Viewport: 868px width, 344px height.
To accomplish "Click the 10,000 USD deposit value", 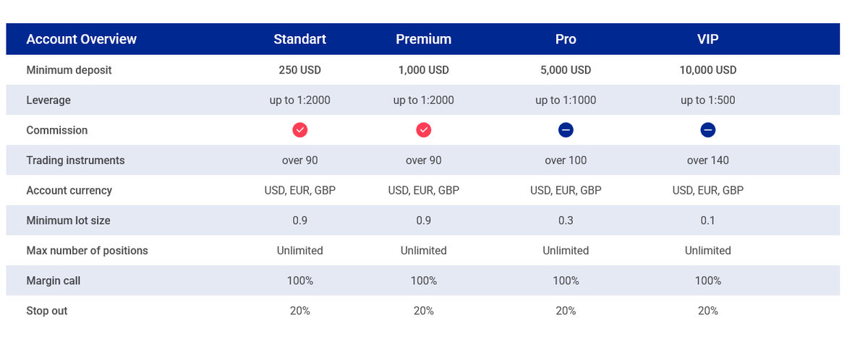I will click(x=708, y=70).
